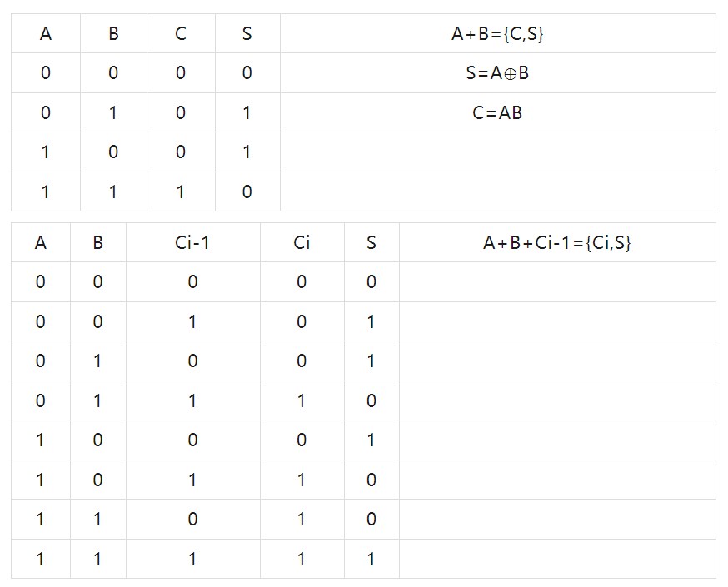Click the "C=AB" formula cell

point(497,112)
